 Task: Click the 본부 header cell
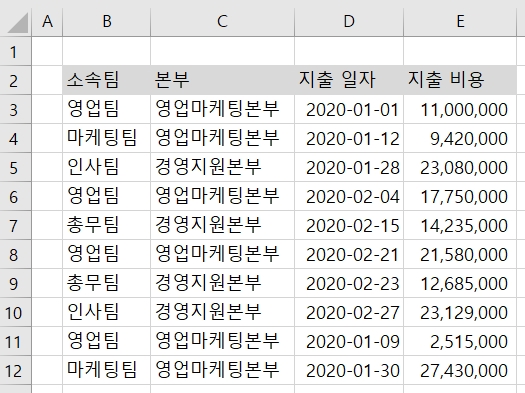coord(222,80)
